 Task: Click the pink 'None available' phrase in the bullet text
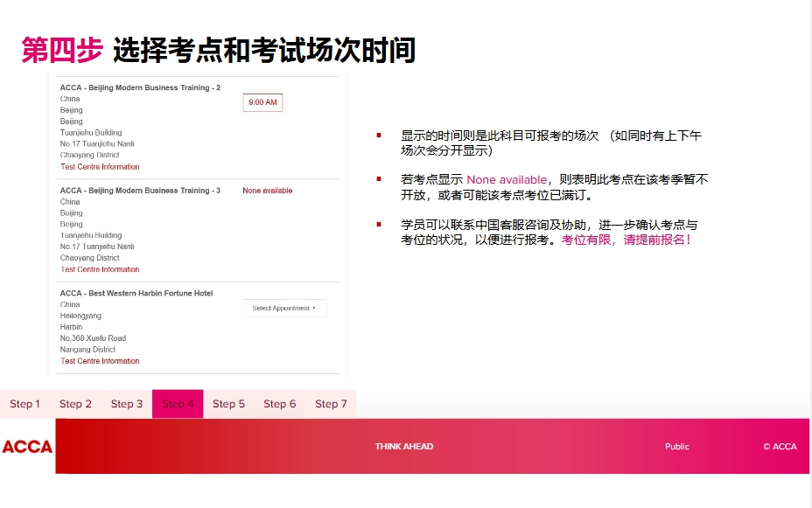point(507,180)
